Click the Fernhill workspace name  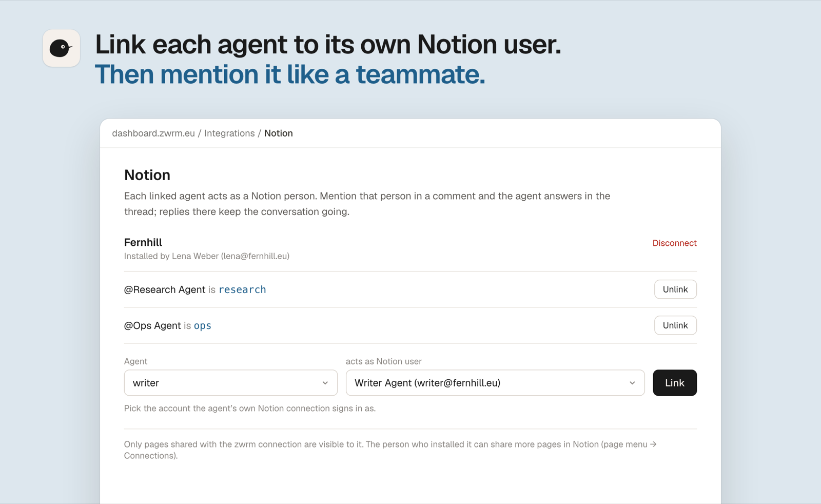(x=143, y=242)
